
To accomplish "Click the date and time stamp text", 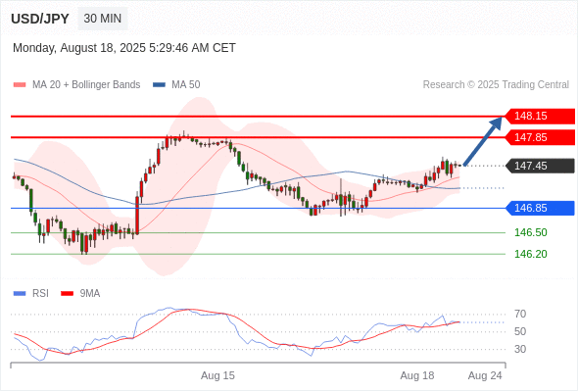I will tap(123, 48).
